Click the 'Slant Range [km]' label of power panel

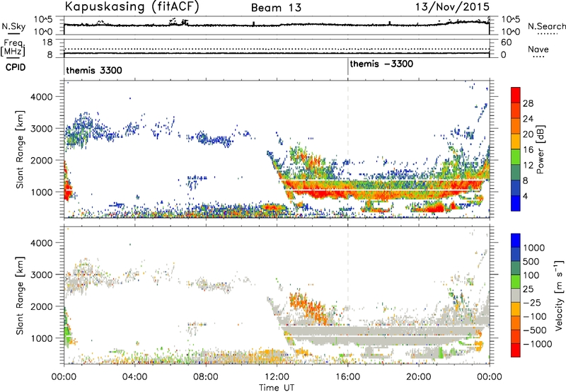tap(20, 149)
